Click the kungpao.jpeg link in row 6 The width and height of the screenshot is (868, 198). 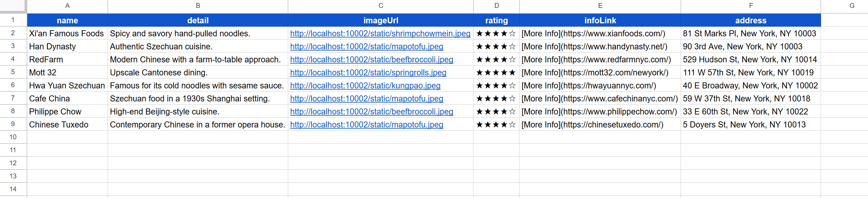[365, 86]
